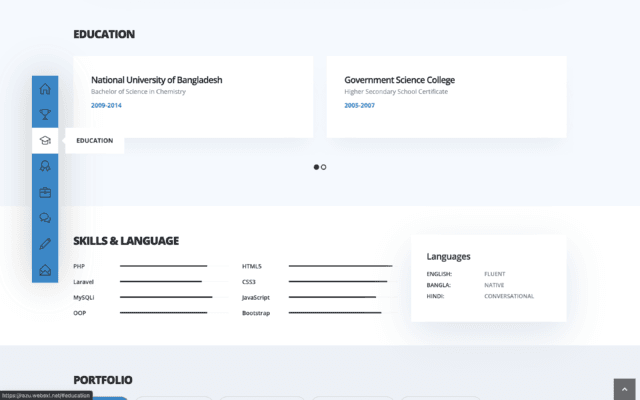Select the pencil icon in the sidebar

click(x=45, y=244)
